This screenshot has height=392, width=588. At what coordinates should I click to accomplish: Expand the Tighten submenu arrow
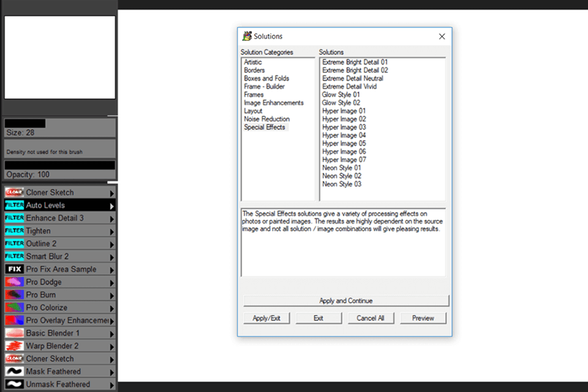point(111,232)
